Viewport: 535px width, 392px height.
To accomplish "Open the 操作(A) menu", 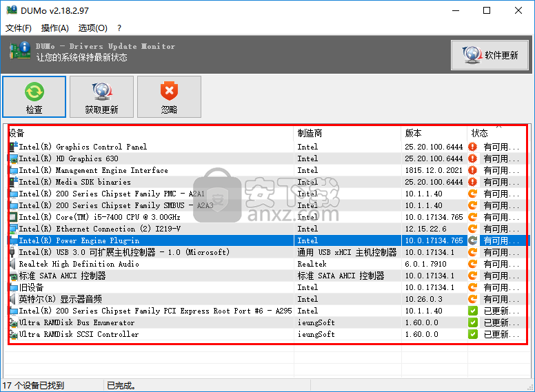I will coord(55,28).
